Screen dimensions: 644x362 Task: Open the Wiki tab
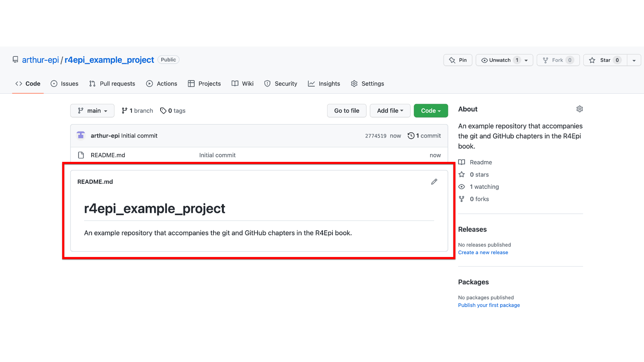[242, 84]
